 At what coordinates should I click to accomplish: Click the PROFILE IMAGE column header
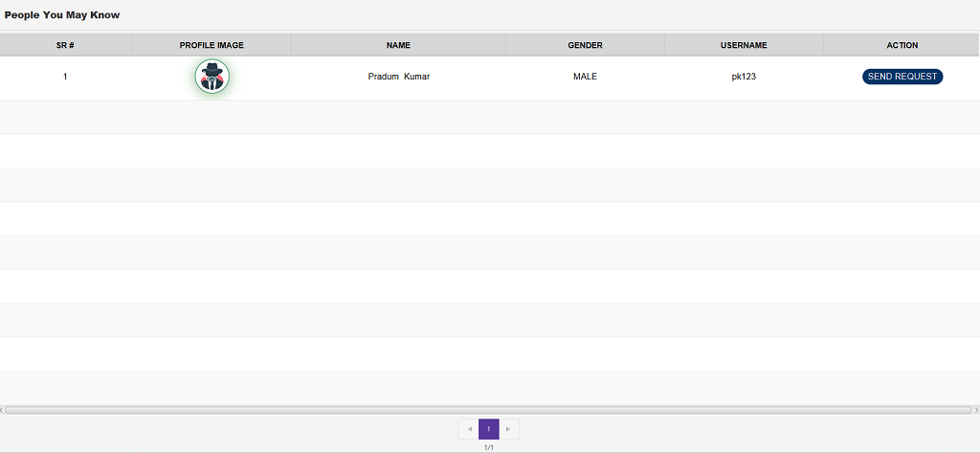[212, 45]
